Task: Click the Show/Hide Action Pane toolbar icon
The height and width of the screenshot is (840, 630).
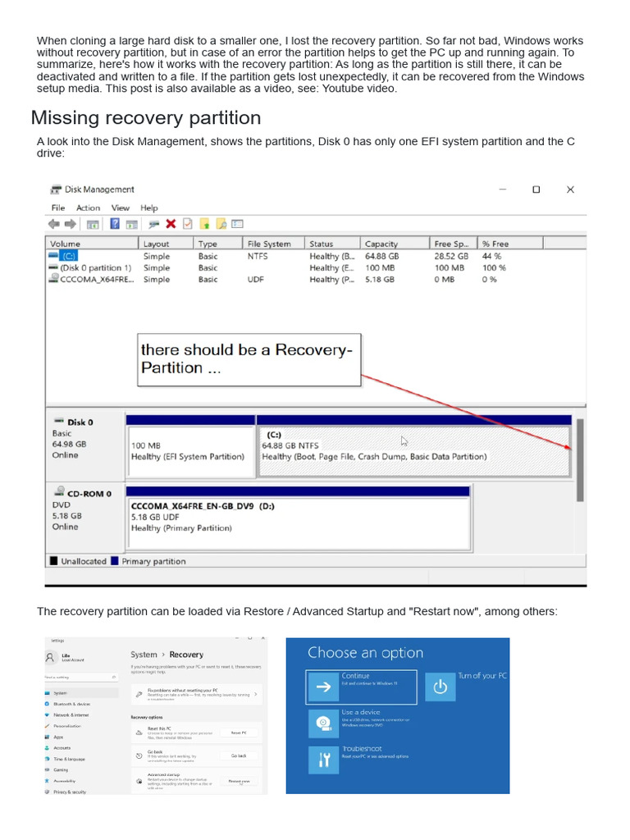Action: 132,225
